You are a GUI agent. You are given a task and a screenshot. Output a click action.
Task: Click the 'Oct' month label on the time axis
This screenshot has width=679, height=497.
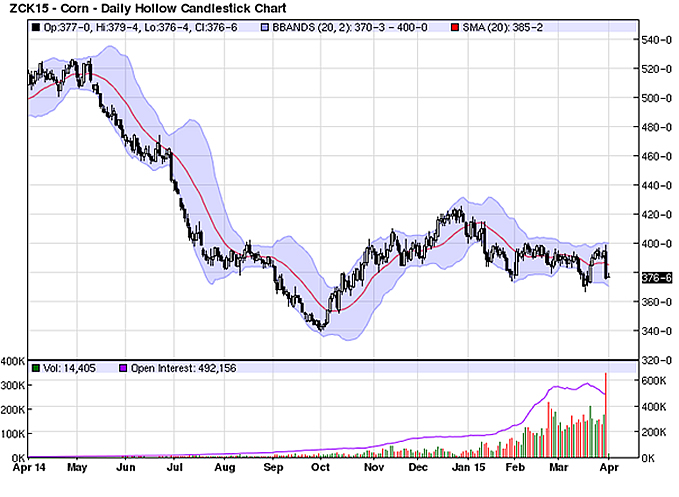tap(320, 467)
